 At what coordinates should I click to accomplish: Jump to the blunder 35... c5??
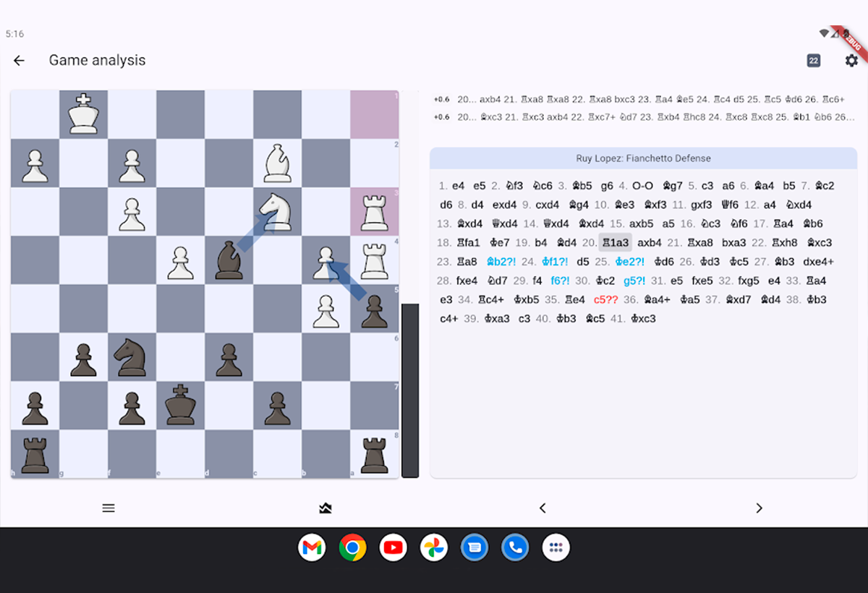click(x=605, y=299)
